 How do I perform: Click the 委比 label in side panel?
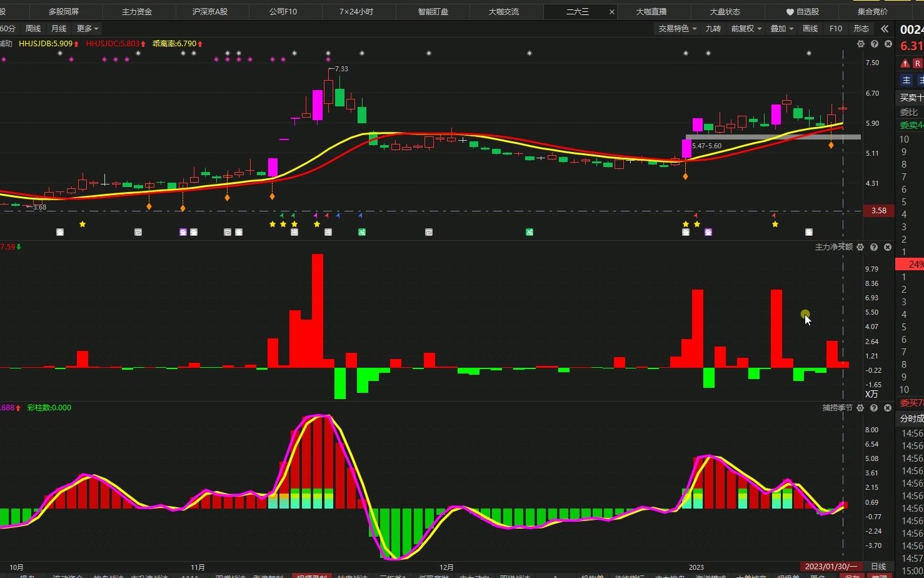coord(909,113)
